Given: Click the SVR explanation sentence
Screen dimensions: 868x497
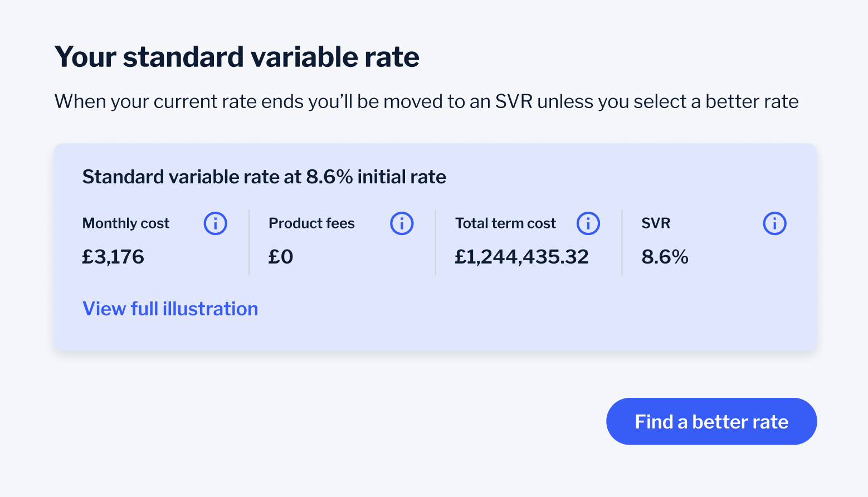Looking at the screenshot, I should click(426, 101).
